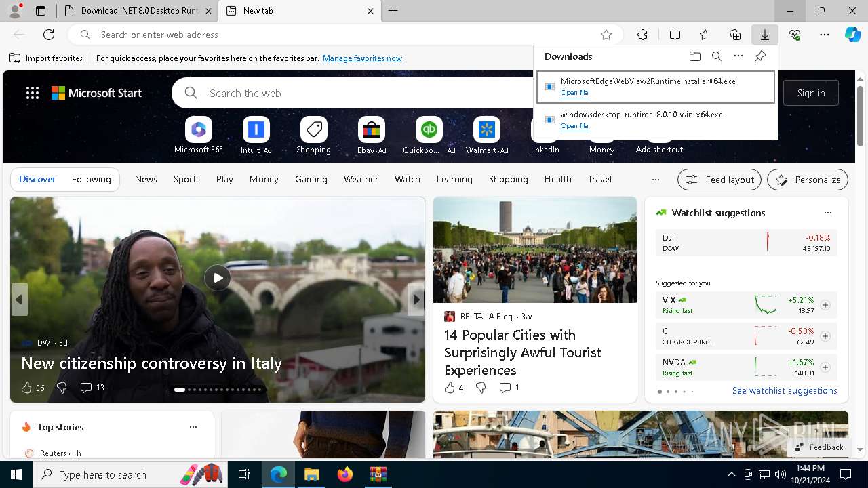Open file for MicrosoftEdgeWebView2RuntimeInstallerX64.exe
Image resolution: width=868 pixels, height=488 pixels.
[x=574, y=93]
